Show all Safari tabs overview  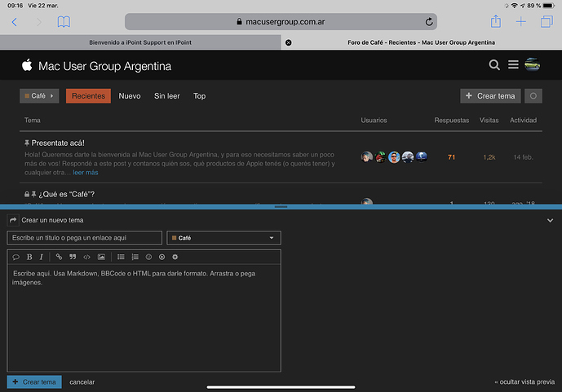(547, 22)
